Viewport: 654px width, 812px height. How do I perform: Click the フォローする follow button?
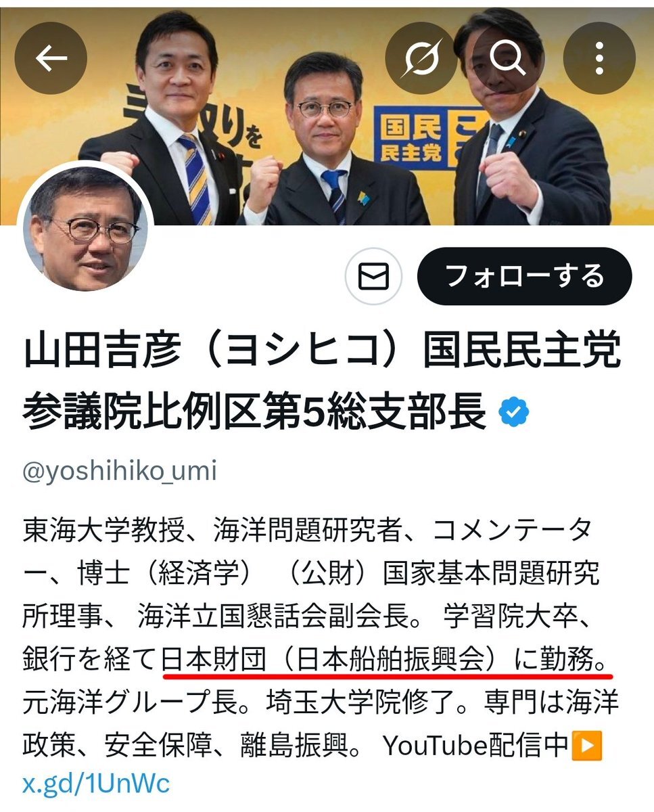[x=525, y=276]
